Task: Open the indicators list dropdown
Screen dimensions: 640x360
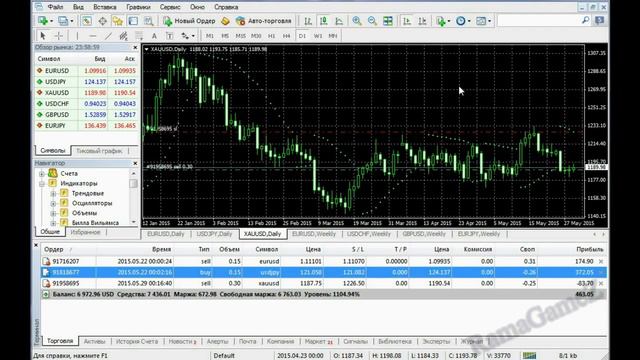Action: coord(443,21)
